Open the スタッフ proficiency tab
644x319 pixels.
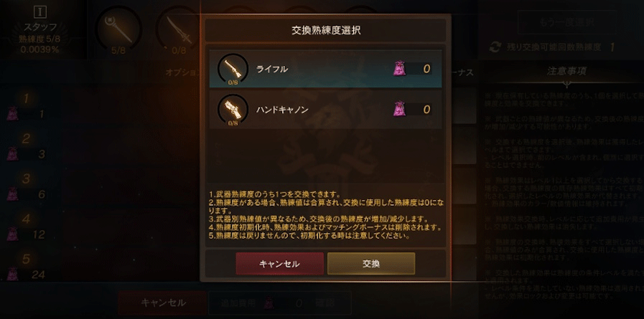point(39,29)
